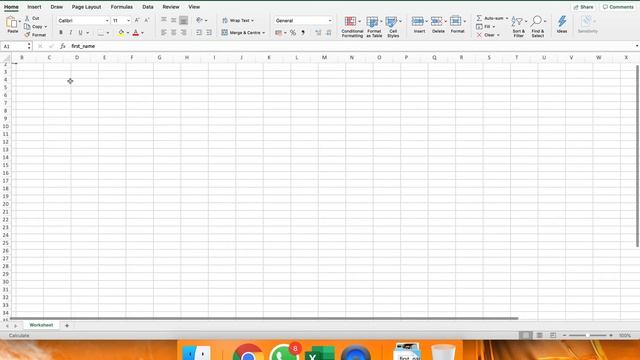Align text left
Screen dimensions: 640x360
coord(164,33)
